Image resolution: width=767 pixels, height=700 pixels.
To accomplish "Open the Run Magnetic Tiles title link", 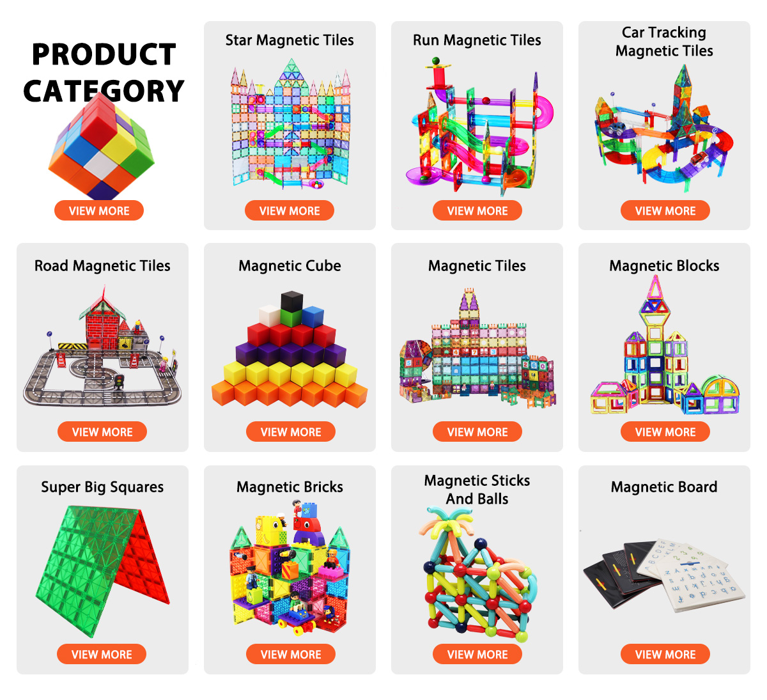I will 477,40.
